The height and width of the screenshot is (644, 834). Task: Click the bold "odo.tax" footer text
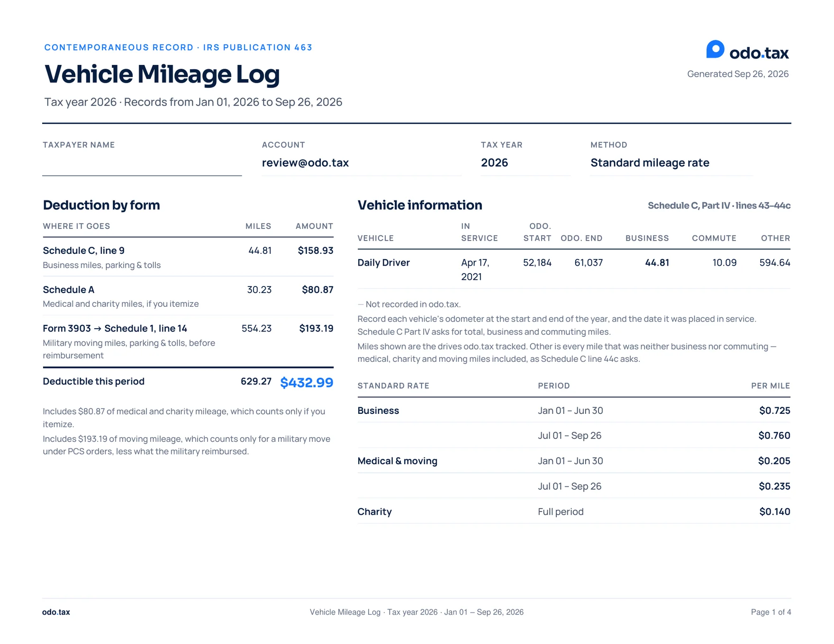pos(56,612)
